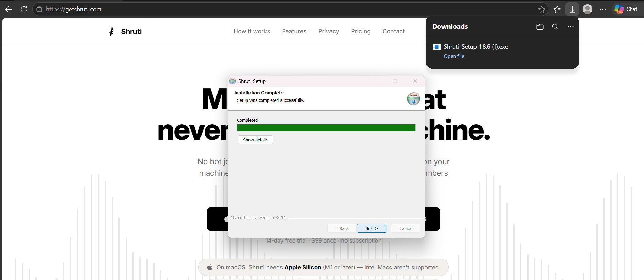Click the Shruti treble clef logo
The width and height of the screenshot is (644, 280).
(x=111, y=31)
